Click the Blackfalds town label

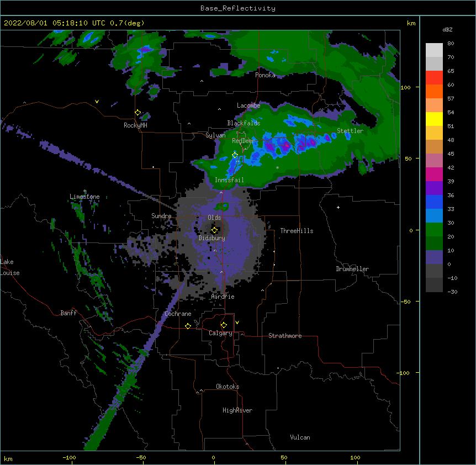tap(244, 123)
